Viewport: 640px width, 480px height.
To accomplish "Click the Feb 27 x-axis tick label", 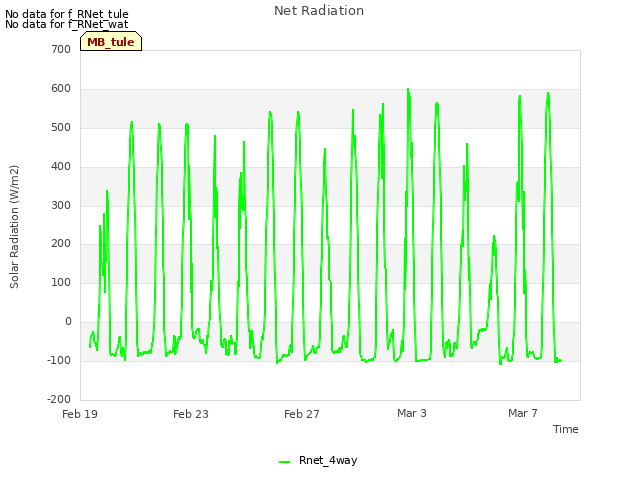I will point(302,414).
